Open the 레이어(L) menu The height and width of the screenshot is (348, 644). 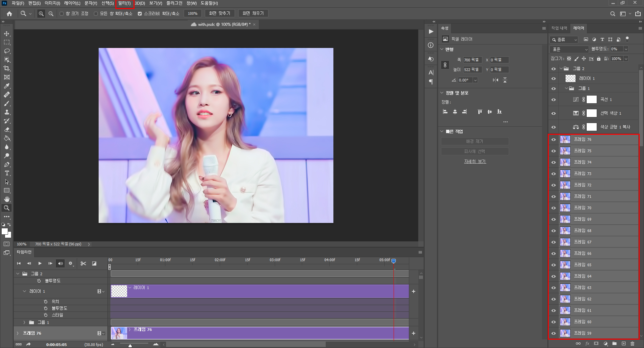pyautogui.click(x=72, y=3)
